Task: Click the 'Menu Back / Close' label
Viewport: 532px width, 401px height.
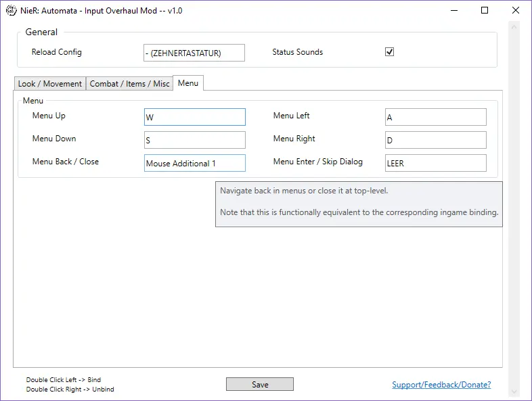Action: point(66,162)
